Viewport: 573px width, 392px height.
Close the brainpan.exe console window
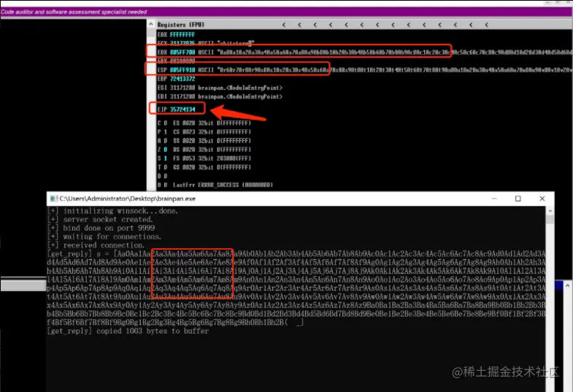click(x=542, y=199)
